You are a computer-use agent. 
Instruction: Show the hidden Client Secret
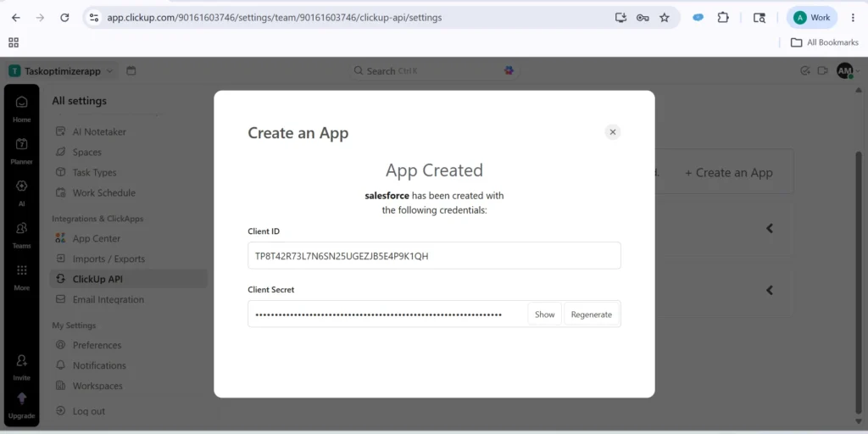[x=545, y=314]
